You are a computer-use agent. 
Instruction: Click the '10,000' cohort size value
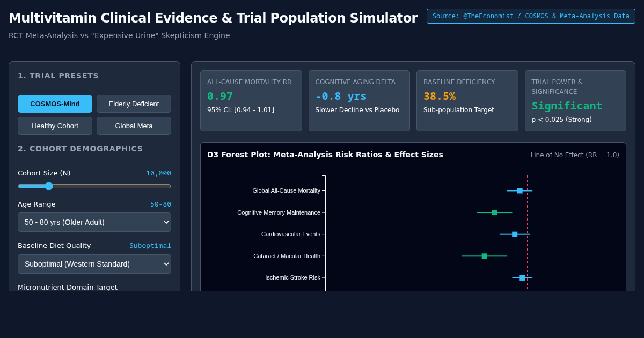pos(158,173)
